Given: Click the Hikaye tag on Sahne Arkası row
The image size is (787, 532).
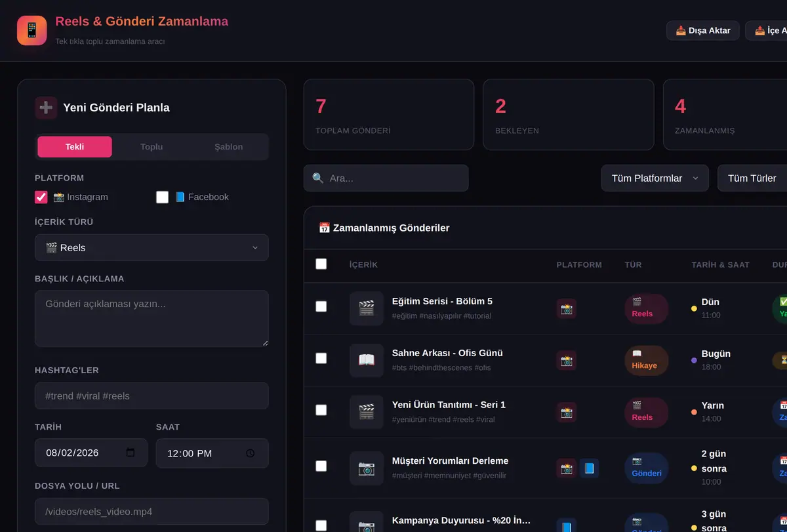Looking at the screenshot, I should [646, 360].
